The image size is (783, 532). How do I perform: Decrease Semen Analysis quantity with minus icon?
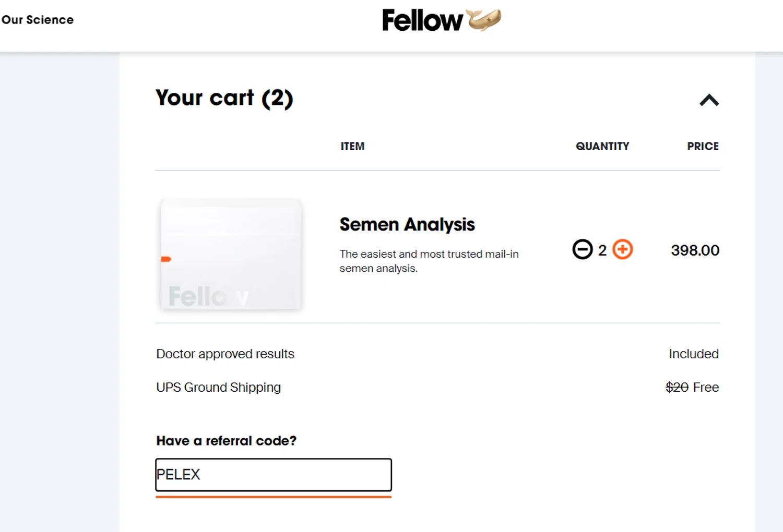pyautogui.click(x=582, y=249)
